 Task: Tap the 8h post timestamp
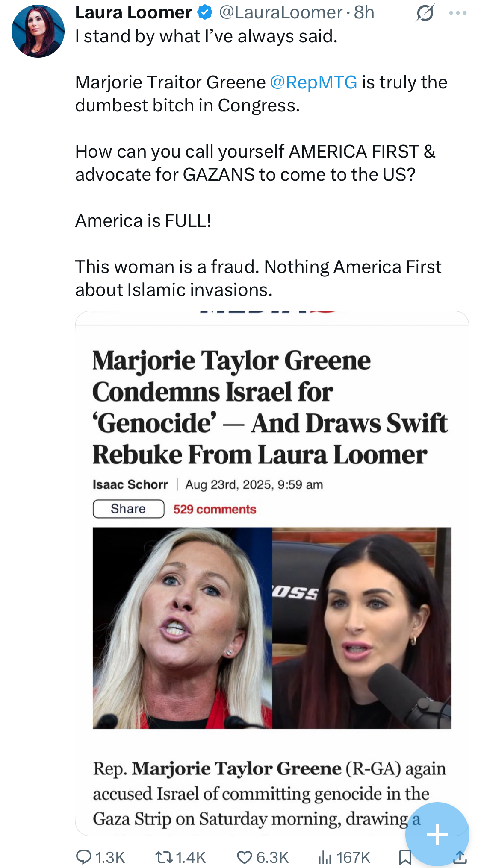[364, 12]
